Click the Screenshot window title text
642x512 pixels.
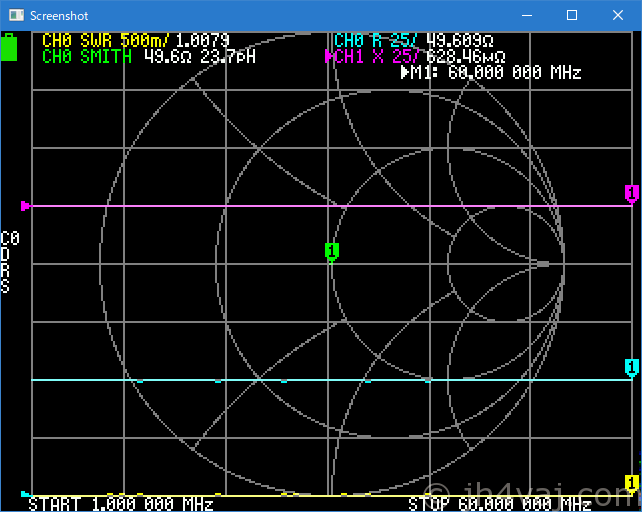click(x=59, y=16)
